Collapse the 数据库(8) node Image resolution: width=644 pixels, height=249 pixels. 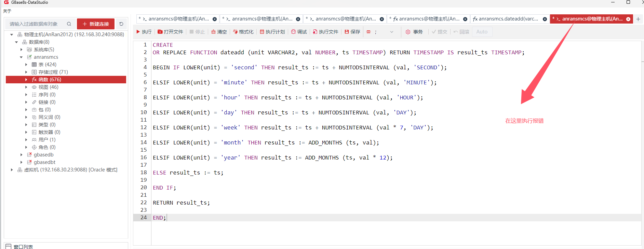(x=16, y=42)
